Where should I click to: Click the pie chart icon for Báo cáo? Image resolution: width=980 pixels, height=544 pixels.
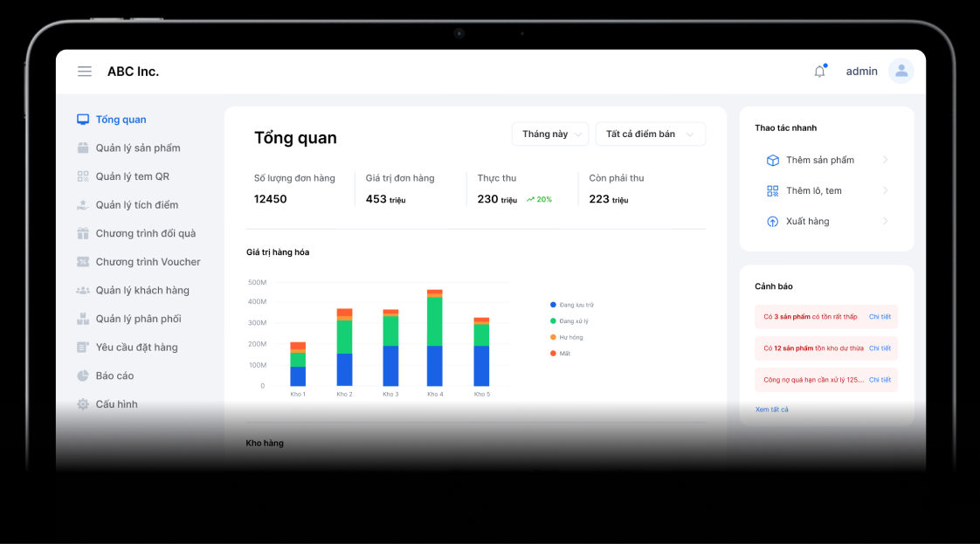click(x=83, y=376)
